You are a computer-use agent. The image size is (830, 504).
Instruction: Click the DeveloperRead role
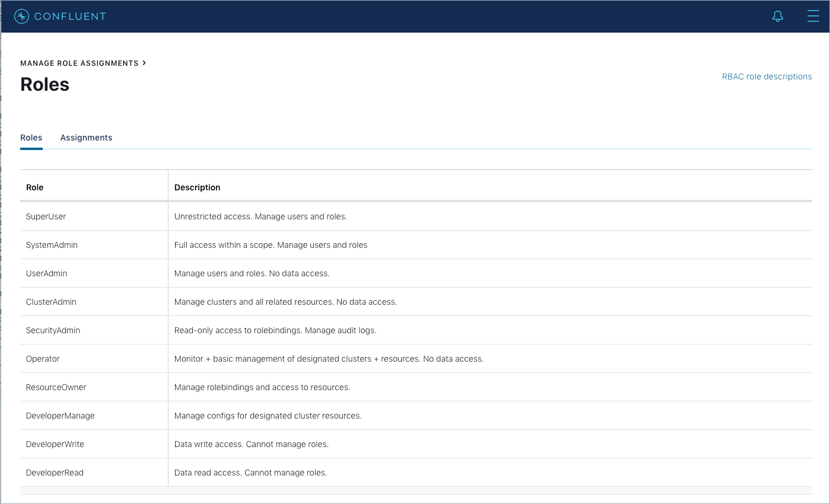pyautogui.click(x=55, y=473)
